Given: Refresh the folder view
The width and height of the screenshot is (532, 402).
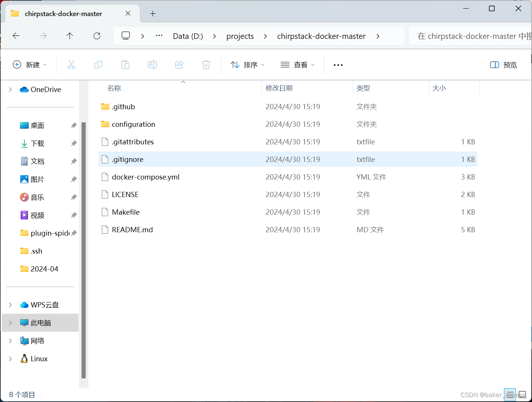Looking at the screenshot, I should point(97,36).
